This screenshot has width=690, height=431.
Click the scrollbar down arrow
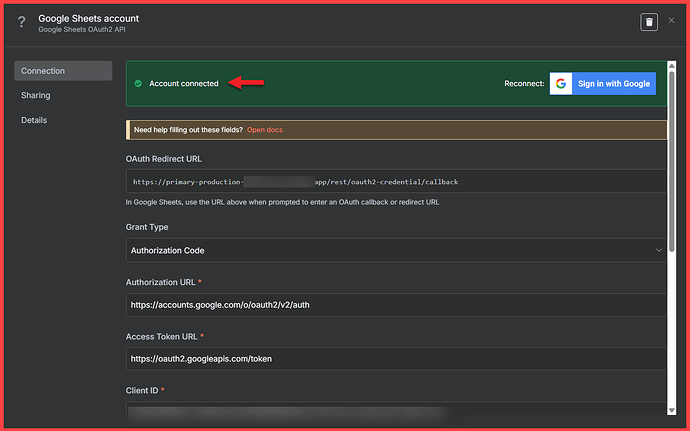click(x=672, y=410)
